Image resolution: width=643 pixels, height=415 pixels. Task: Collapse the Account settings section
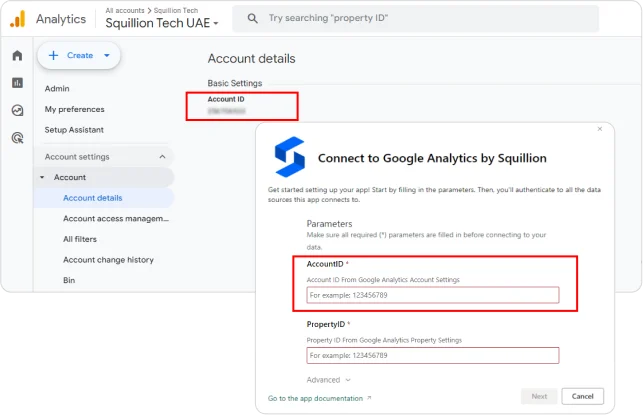(162, 157)
